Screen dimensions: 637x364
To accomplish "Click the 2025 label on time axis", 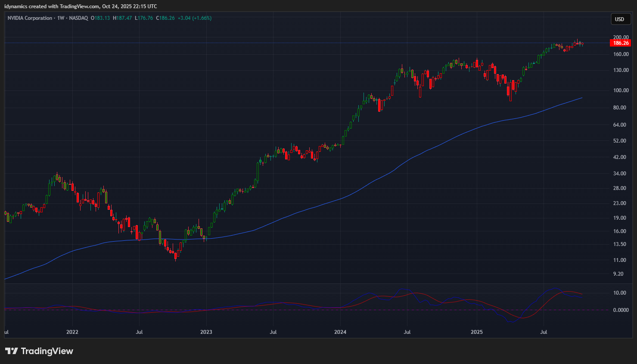I will tap(477, 332).
